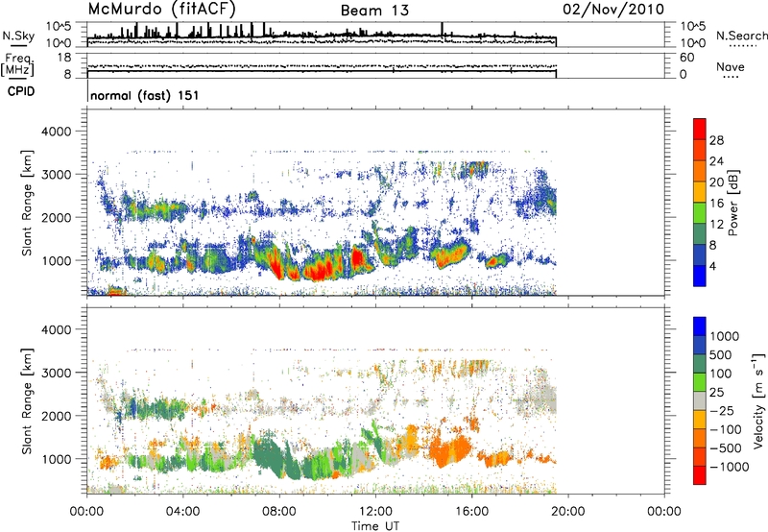Click the velocity panel Slant Range label

pos(27,400)
